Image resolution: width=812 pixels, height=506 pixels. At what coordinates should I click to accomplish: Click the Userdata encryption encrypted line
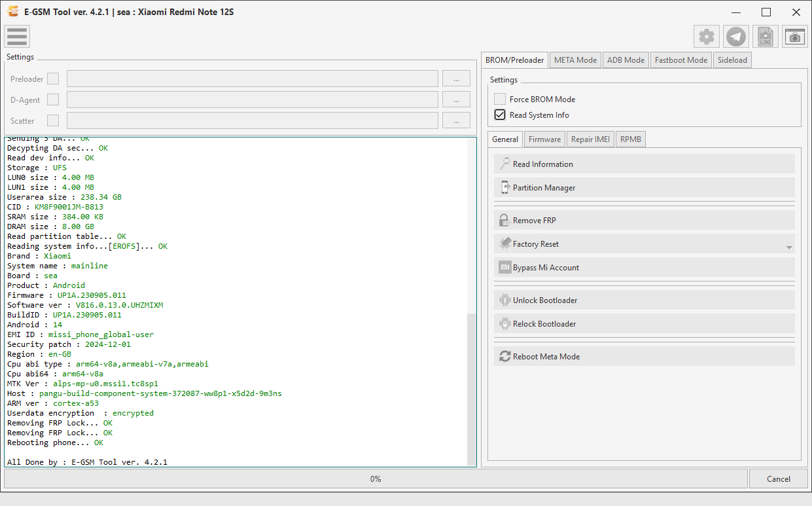pos(80,413)
